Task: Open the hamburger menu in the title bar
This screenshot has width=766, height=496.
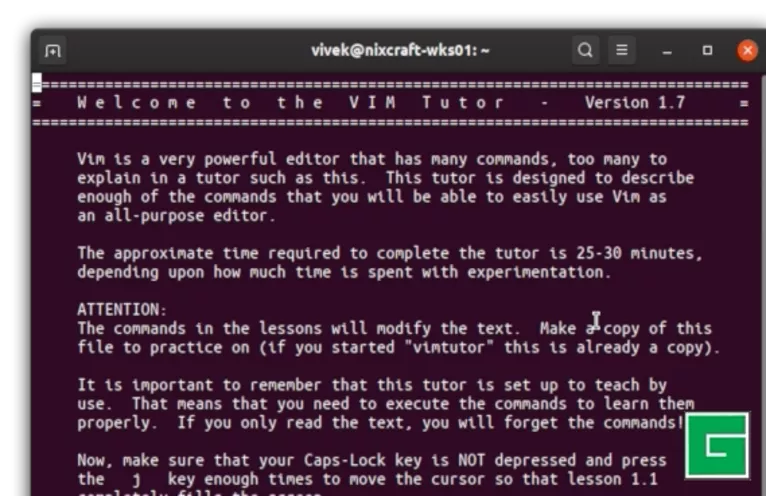Action: [621, 50]
